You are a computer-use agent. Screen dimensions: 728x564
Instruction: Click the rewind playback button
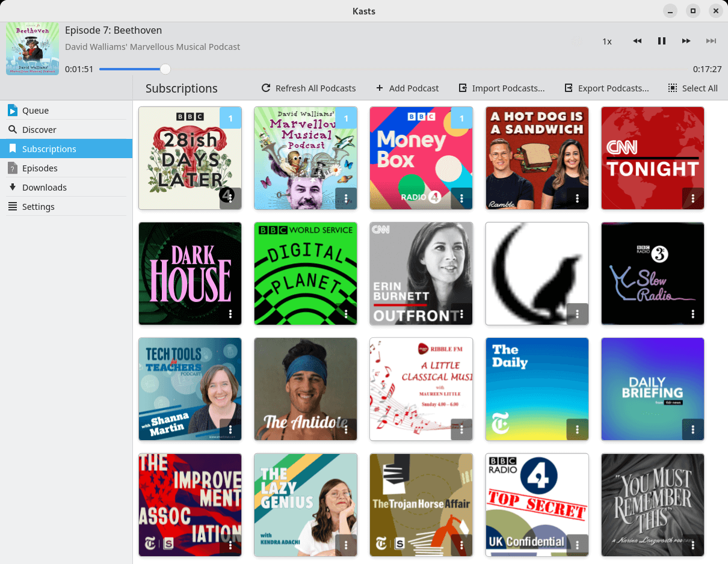click(637, 41)
